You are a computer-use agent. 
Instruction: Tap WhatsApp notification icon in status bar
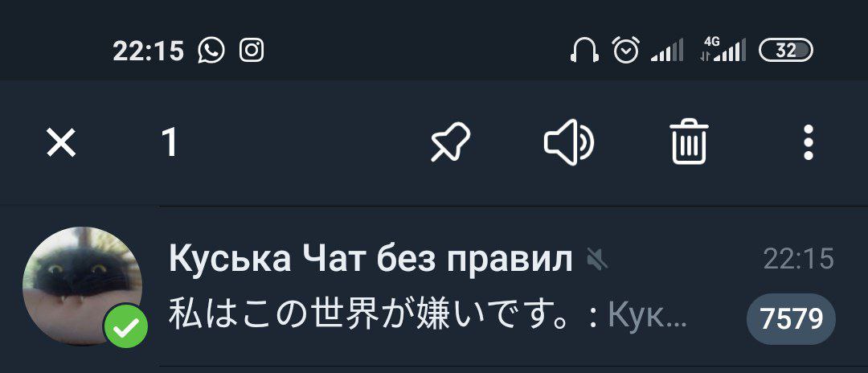point(211,51)
